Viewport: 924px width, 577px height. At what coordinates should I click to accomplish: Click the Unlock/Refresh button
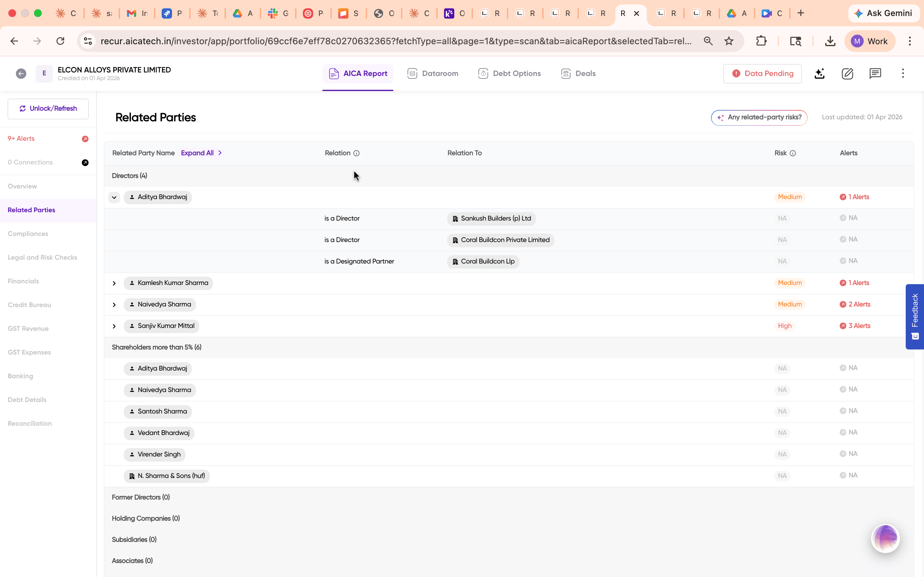[x=48, y=108]
